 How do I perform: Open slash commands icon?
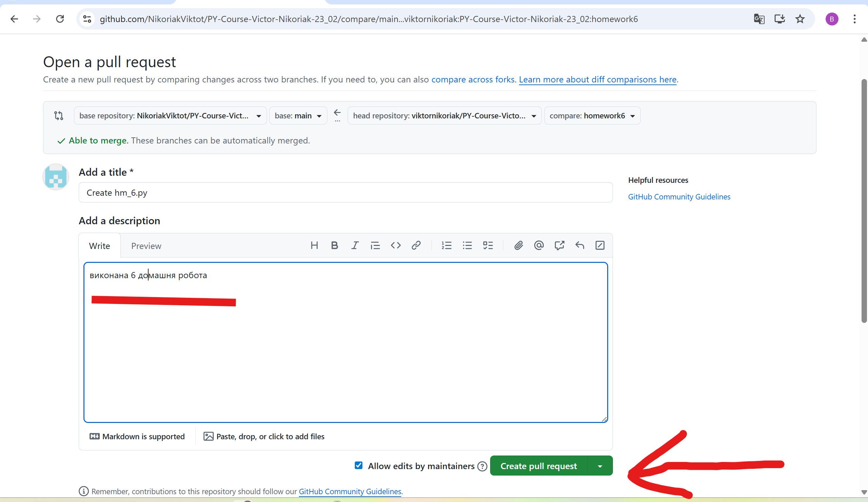pos(600,245)
